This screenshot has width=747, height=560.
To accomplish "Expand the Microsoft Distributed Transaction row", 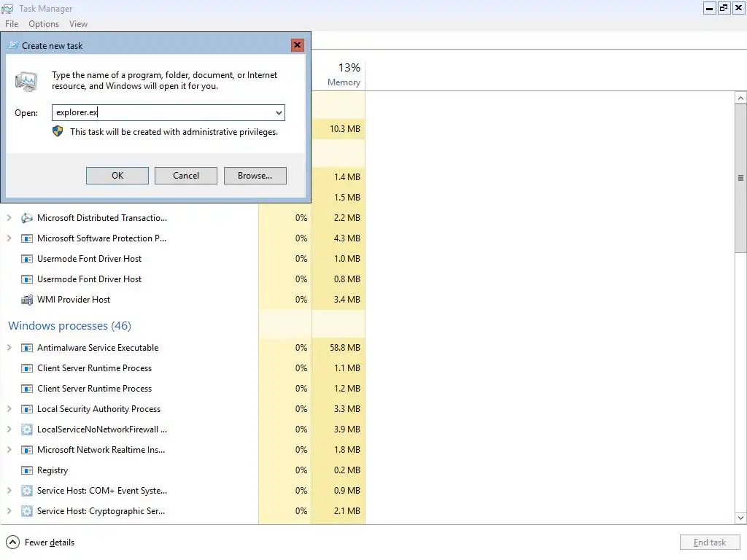I will [9, 217].
